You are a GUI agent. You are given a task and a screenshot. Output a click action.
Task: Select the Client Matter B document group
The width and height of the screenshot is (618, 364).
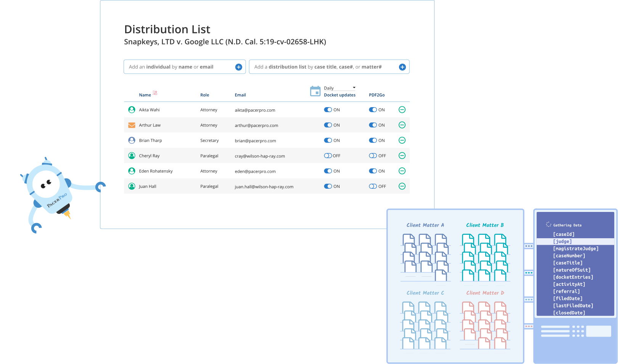pyautogui.click(x=485, y=252)
